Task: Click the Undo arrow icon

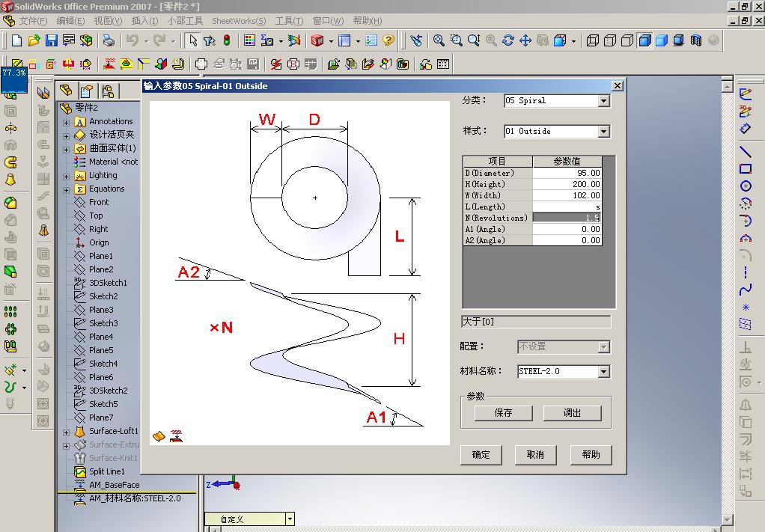Action: pyautogui.click(x=132, y=40)
